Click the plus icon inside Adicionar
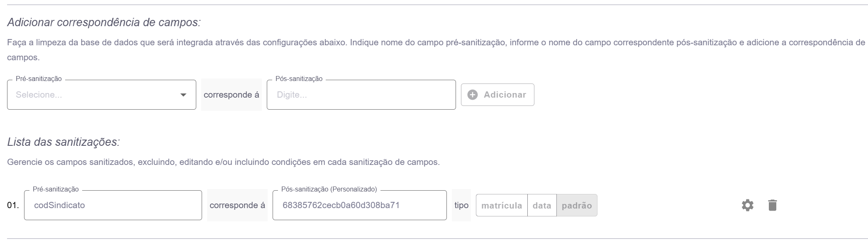 [472, 95]
